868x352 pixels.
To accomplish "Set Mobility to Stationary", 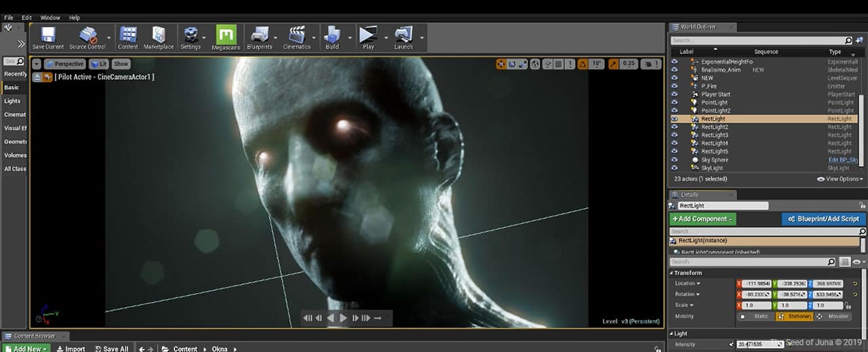I will [794, 316].
